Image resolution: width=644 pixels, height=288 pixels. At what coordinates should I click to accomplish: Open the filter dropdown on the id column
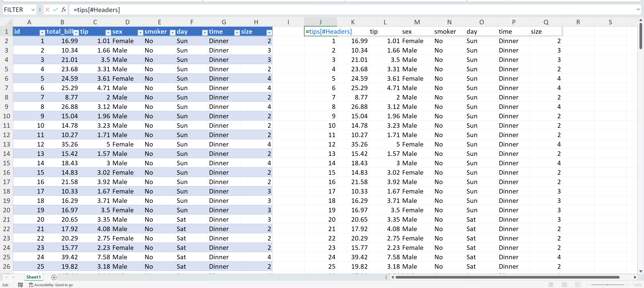point(42,33)
